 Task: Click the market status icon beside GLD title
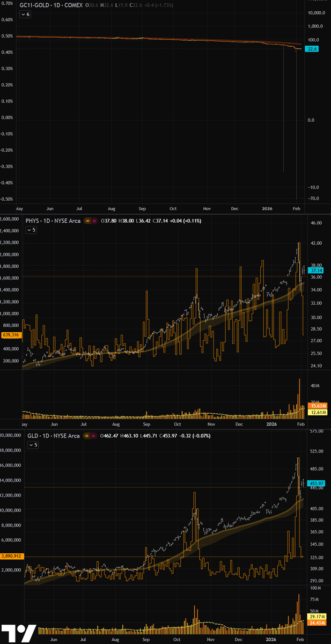click(86, 436)
